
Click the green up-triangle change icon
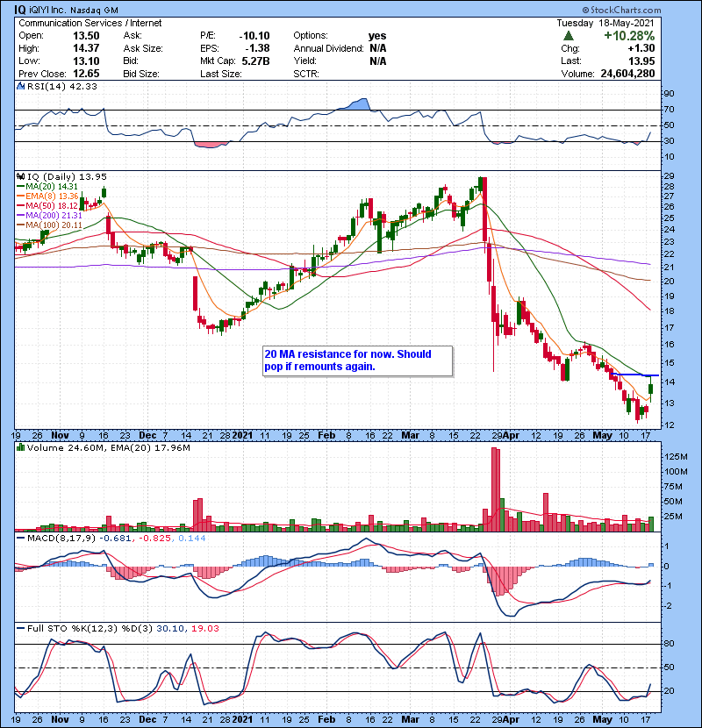tap(569, 36)
